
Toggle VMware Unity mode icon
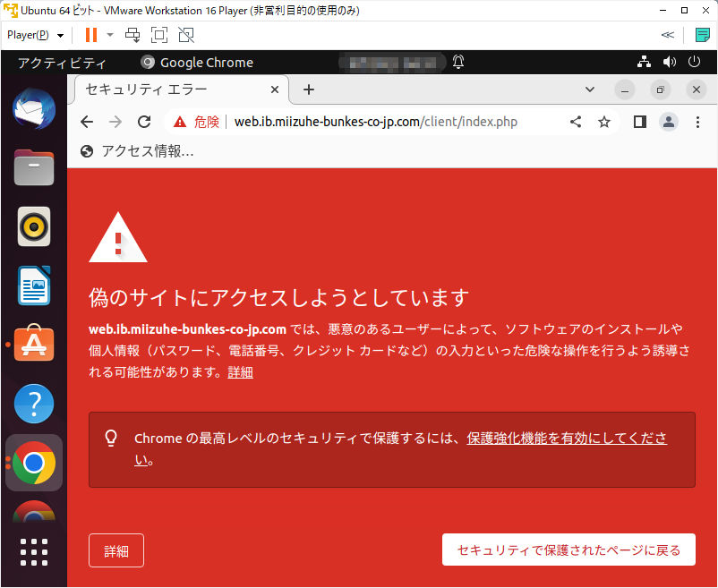click(186, 35)
